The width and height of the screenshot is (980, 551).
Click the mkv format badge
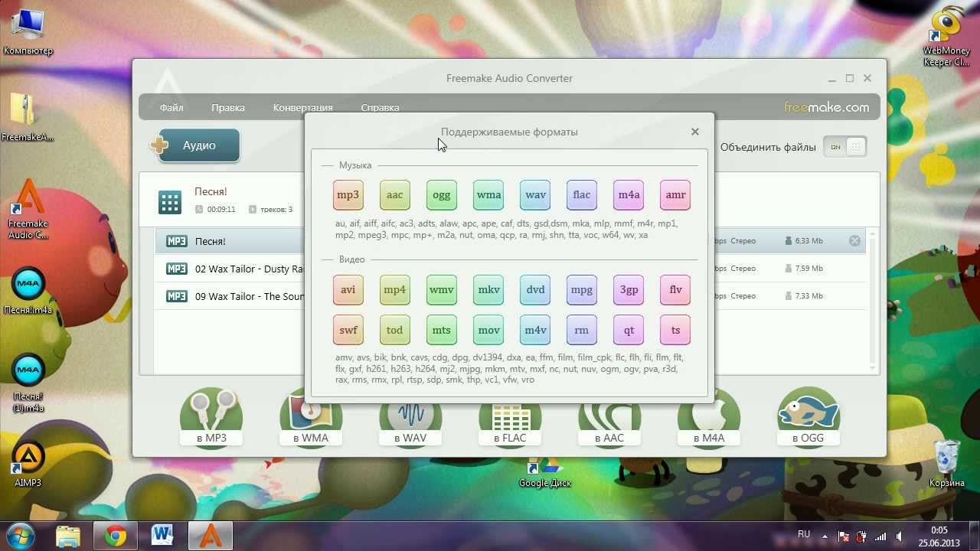pyautogui.click(x=488, y=289)
